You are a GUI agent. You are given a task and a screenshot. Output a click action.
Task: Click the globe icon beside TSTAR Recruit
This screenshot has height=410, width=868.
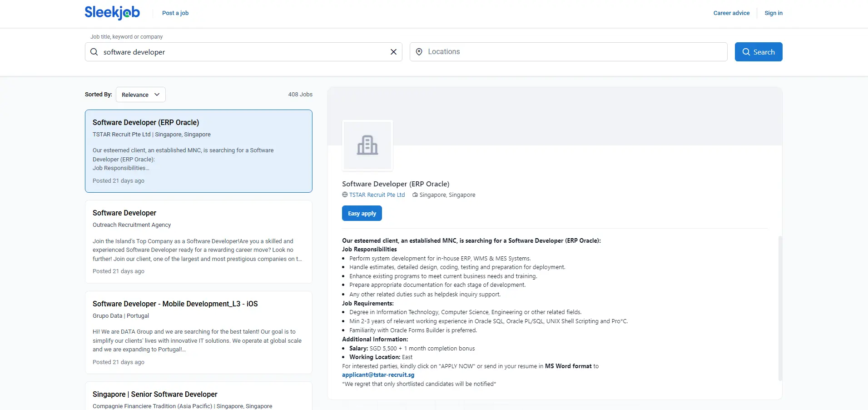point(345,195)
